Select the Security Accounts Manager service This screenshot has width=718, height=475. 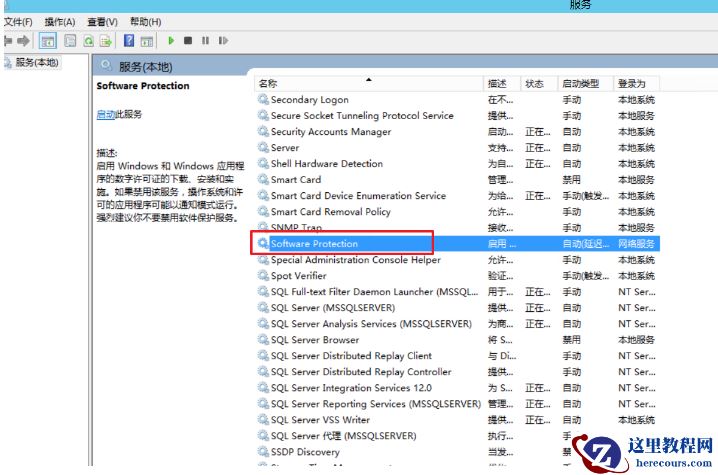[458, 131]
